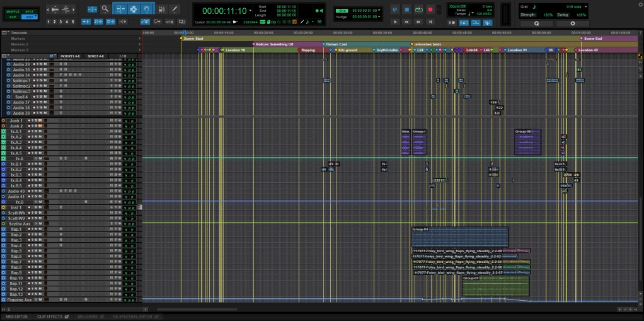Open the Clip Effects tab
Viewport: 644px width, 321px height.
tap(50, 316)
